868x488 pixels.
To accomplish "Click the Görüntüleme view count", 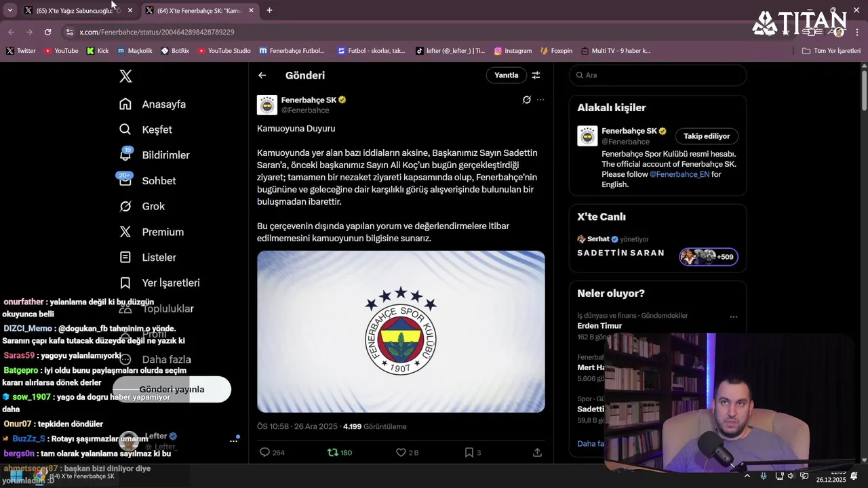I will [375, 426].
